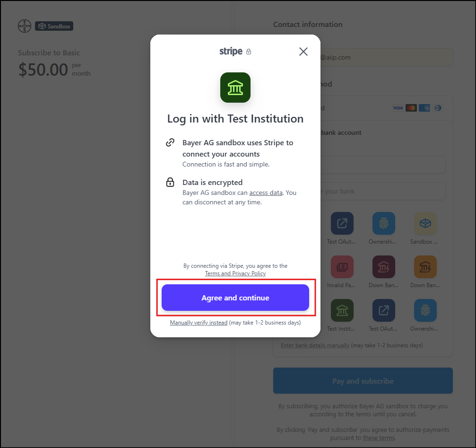476x448 pixels.
Task: Click the Agree and continue button
Action: [x=235, y=298]
